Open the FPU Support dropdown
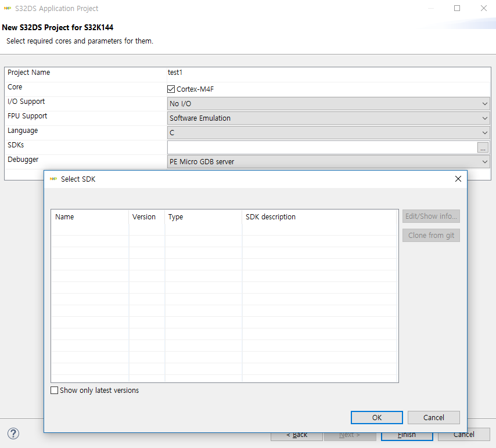496x448 pixels. point(328,118)
